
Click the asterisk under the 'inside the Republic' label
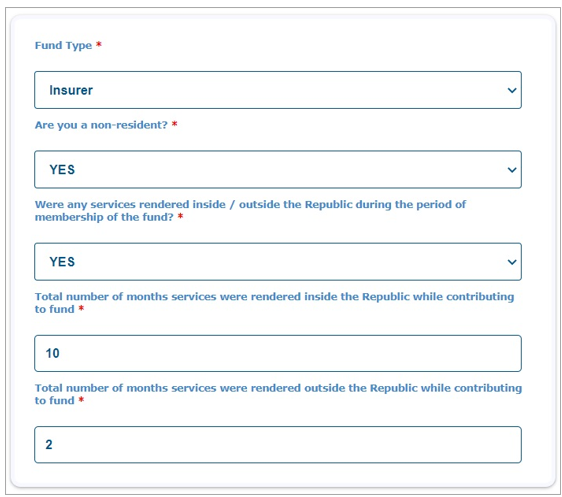click(x=81, y=308)
